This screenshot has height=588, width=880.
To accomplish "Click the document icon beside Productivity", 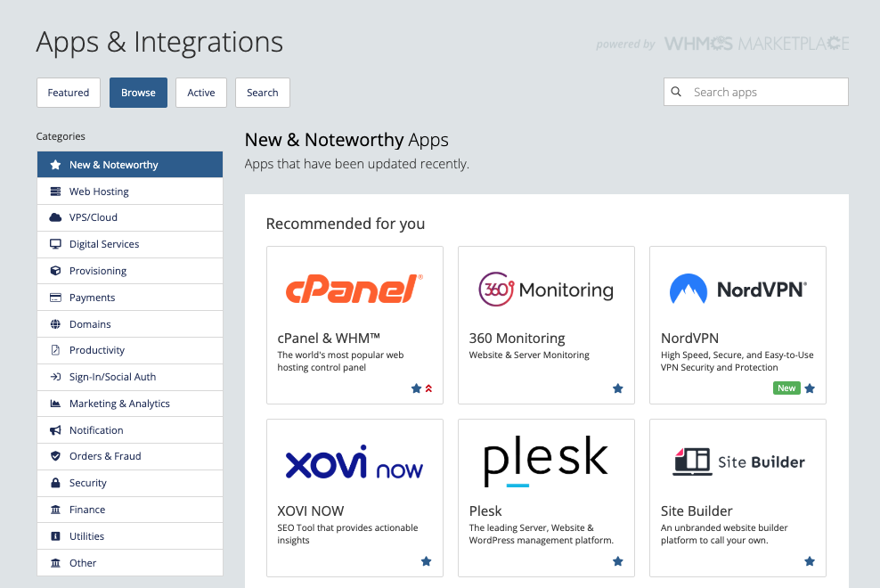I will tap(55, 350).
